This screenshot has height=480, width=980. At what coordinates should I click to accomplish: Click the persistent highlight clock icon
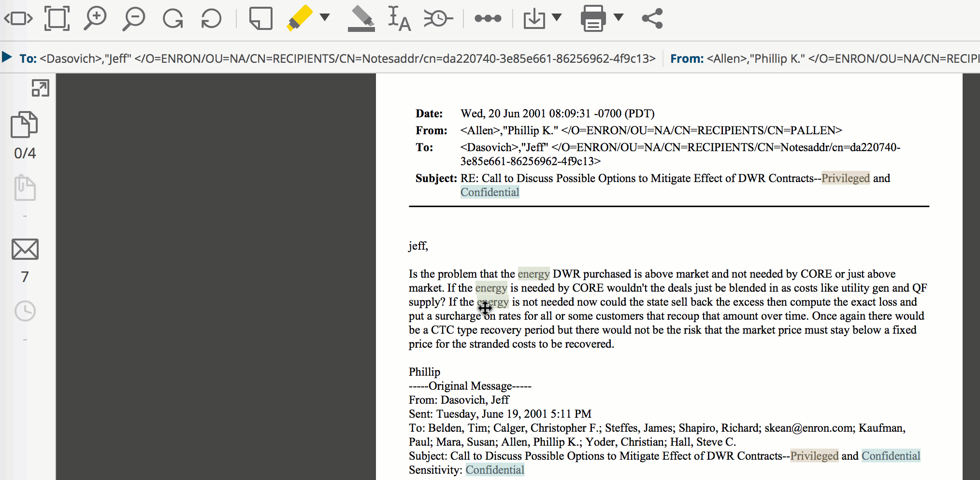coord(438,19)
